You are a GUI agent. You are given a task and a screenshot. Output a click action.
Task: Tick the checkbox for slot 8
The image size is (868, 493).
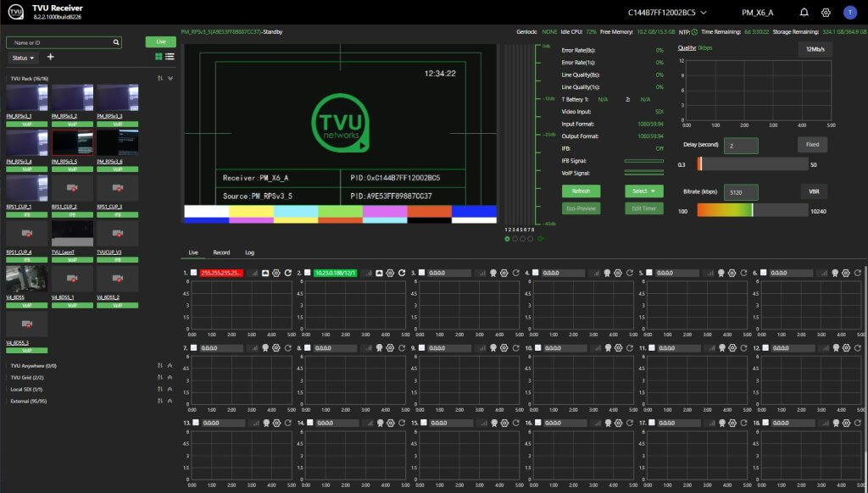click(308, 348)
